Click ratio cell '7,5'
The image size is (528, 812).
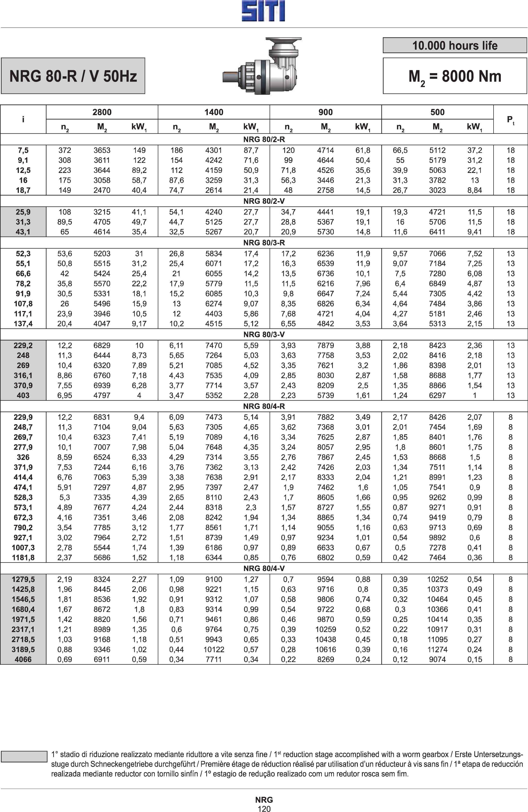click(x=23, y=150)
